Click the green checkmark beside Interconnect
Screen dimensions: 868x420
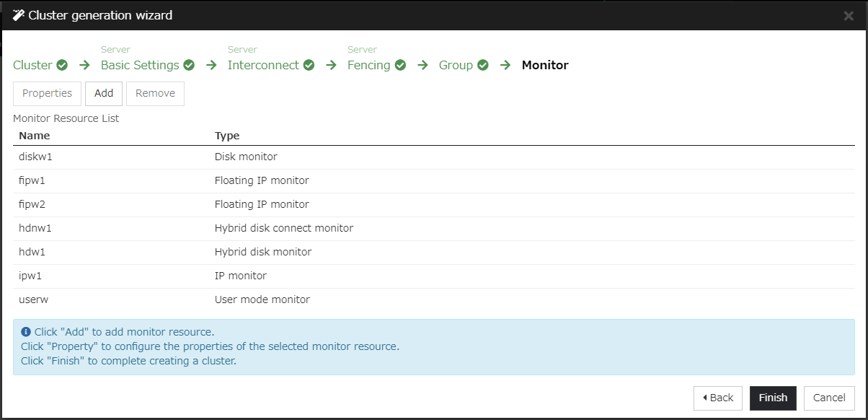pos(309,64)
